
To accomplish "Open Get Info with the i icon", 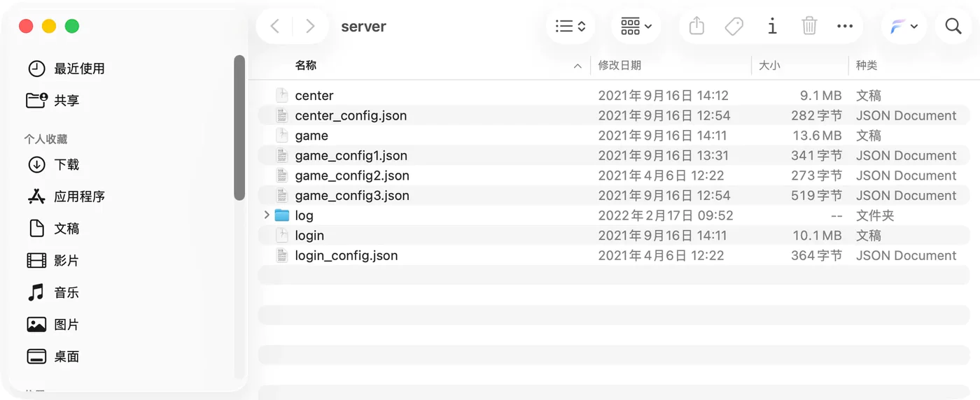I will (x=772, y=27).
